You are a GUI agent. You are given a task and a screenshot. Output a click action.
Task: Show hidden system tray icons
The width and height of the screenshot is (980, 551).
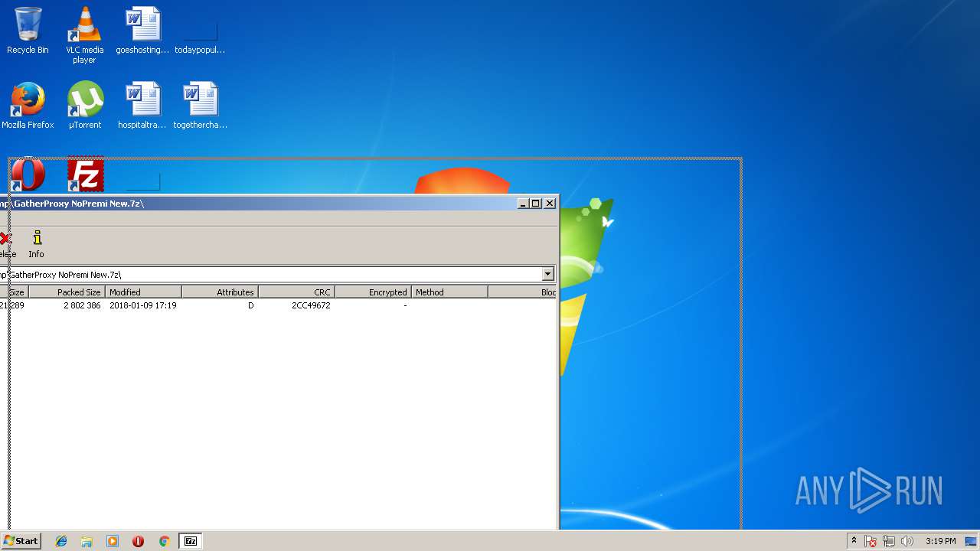click(854, 540)
